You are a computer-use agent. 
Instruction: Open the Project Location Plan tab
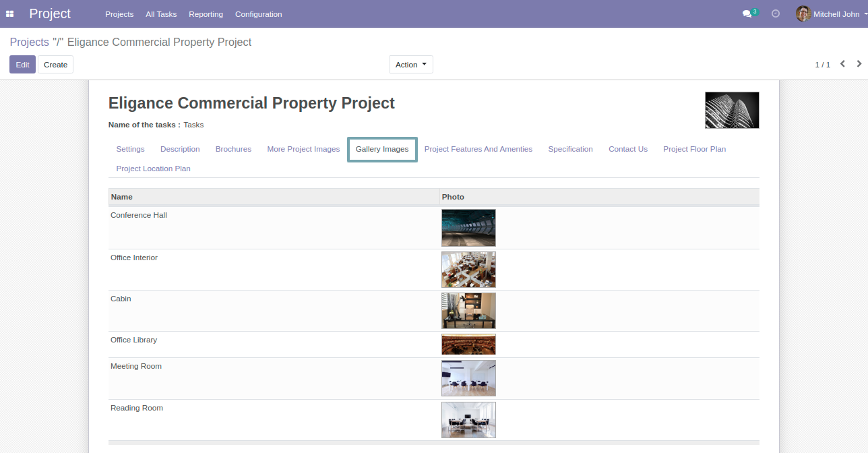[x=154, y=169]
